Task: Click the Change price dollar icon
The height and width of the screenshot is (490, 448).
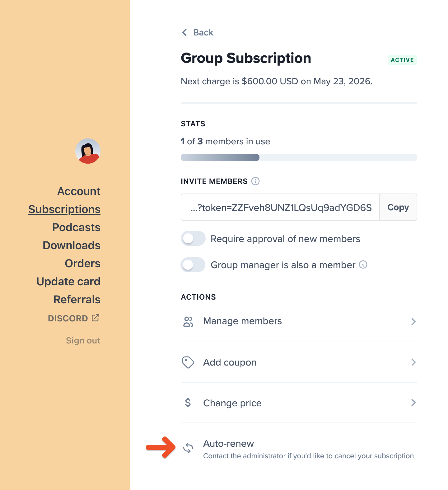Action: [188, 403]
